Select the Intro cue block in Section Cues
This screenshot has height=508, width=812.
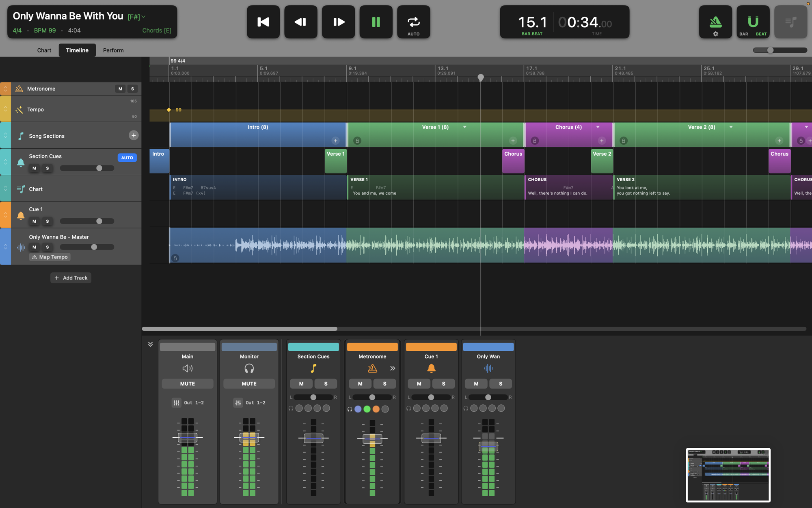tap(159, 161)
